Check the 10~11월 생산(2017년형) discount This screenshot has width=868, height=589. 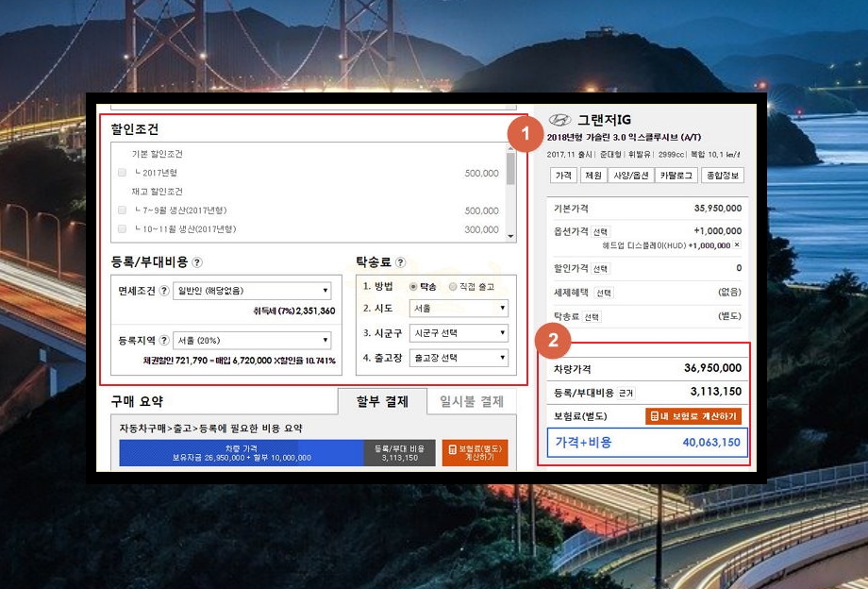tap(122, 229)
